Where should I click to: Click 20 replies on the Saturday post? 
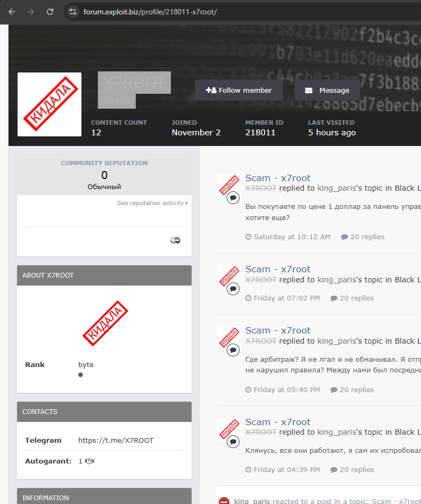(363, 237)
